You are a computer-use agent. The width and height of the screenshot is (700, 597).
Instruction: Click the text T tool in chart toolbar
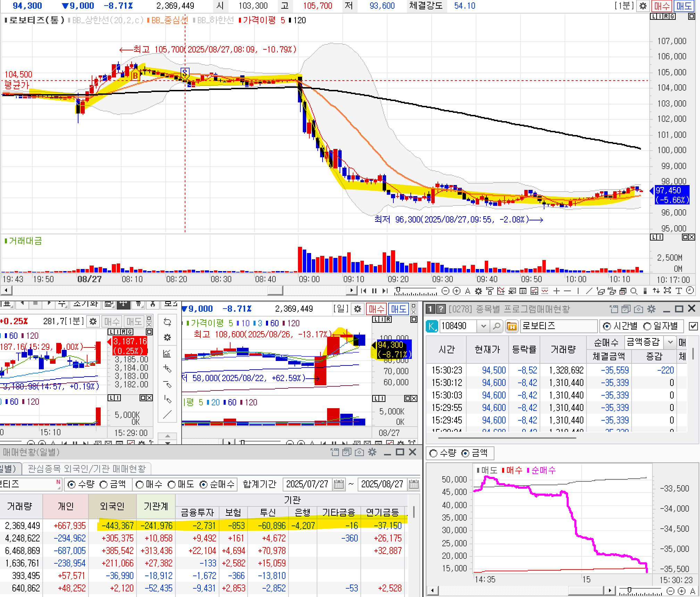(679, 291)
